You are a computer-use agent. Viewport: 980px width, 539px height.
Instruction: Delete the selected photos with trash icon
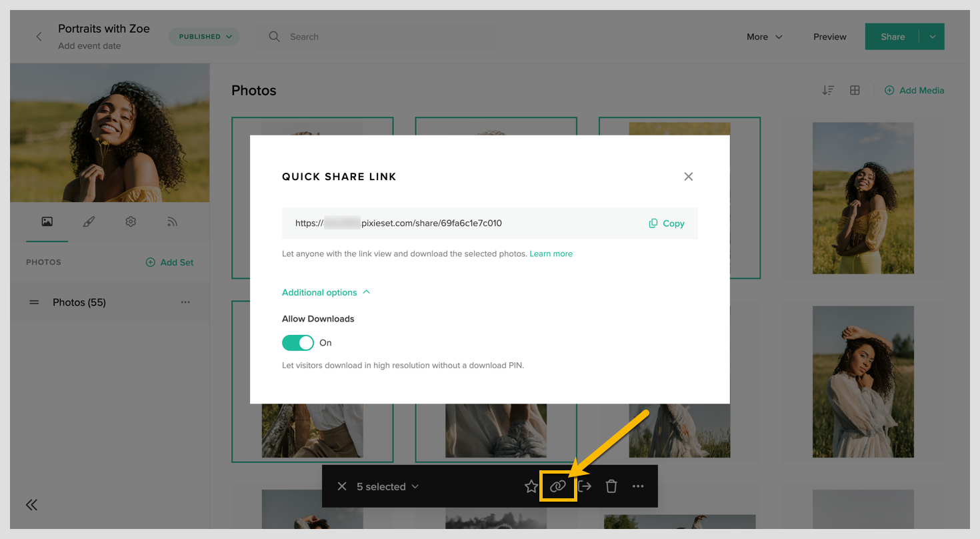[x=611, y=486]
